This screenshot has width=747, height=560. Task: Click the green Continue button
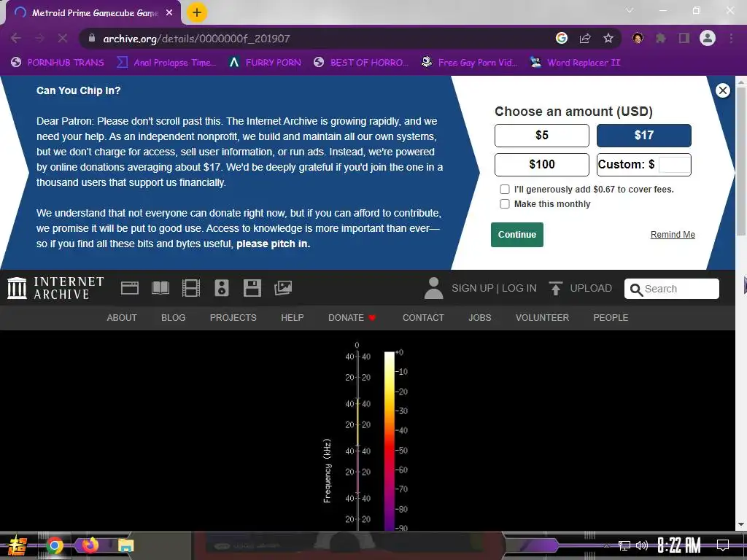coord(517,234)
